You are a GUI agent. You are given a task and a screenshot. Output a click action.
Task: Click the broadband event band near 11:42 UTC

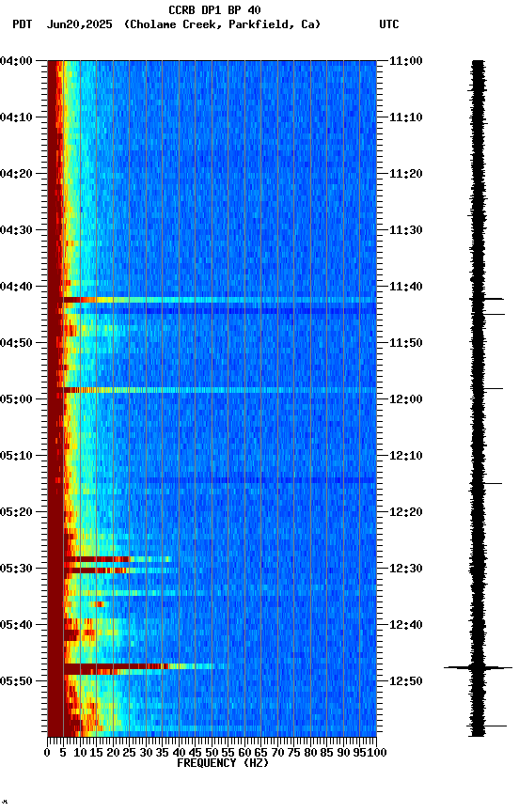pyautogui.click(x=219, y=300)
